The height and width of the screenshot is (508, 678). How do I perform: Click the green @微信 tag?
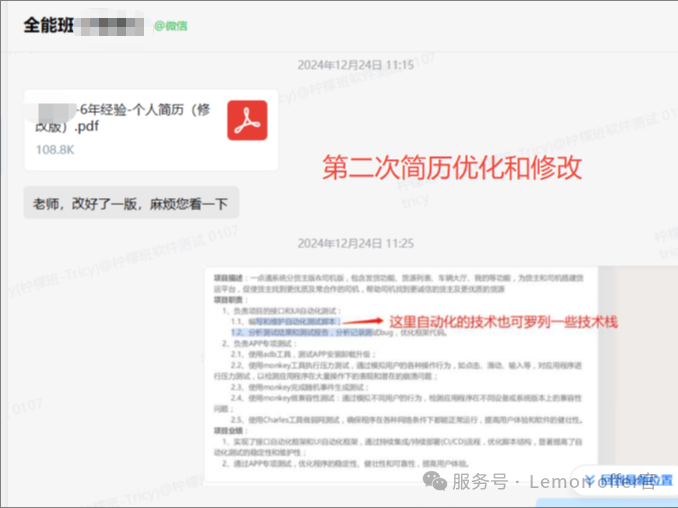click(172, 25)
